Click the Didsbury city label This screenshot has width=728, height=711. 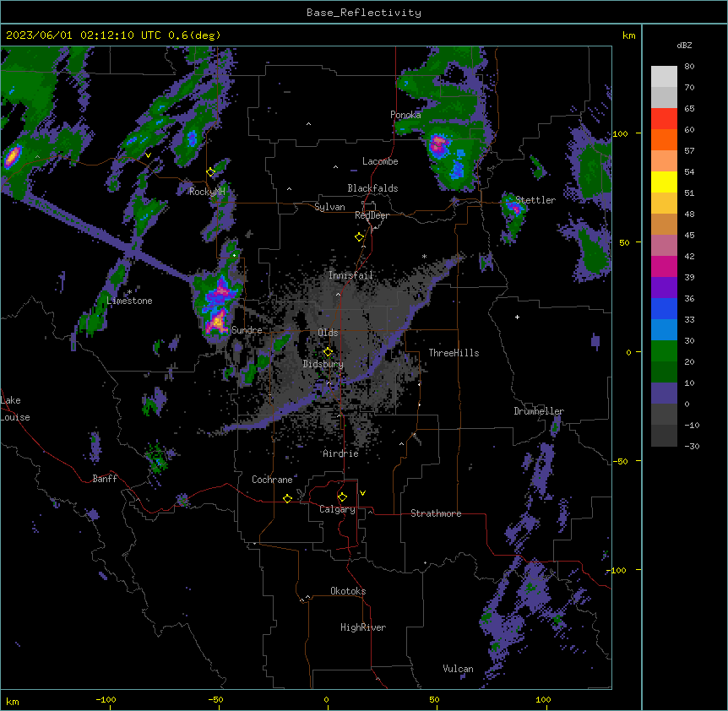pyautogui.click(x=323, y=364)
